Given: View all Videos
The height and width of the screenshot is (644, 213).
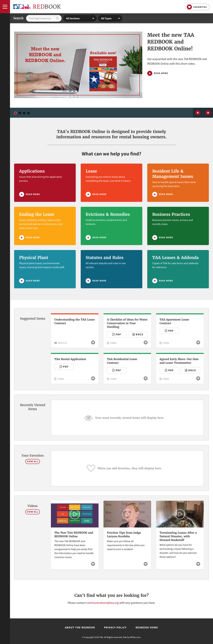Looking at the screenshot, I should [33, 512].
